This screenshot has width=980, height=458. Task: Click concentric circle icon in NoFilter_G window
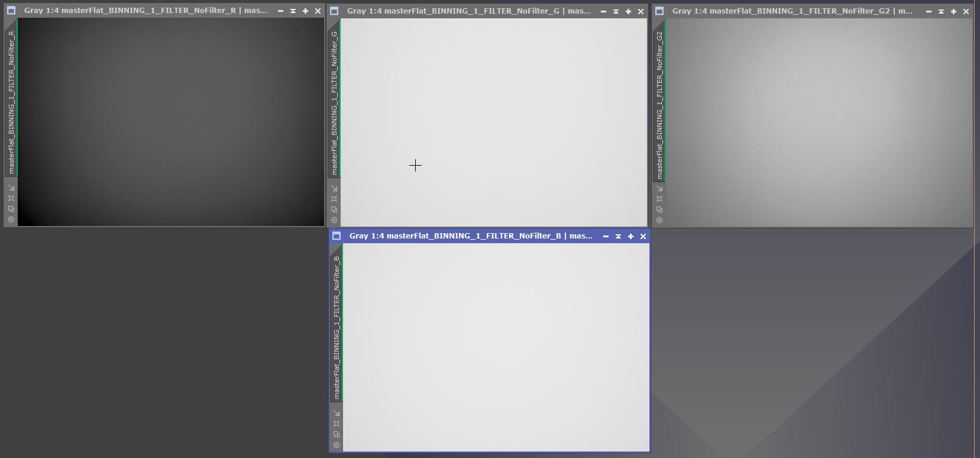[334, 220]
